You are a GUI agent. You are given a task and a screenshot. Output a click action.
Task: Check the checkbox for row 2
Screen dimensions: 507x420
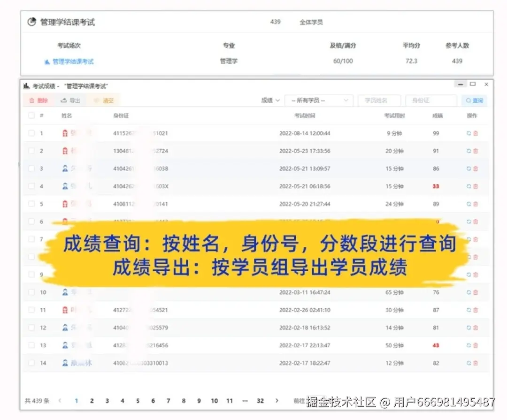click(x=31, y=151)
